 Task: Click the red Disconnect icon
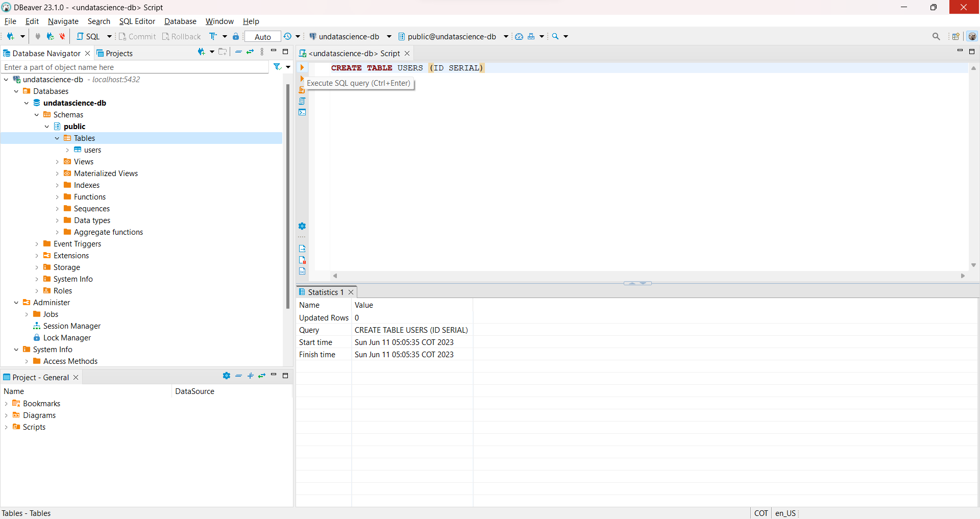[62, 36]
